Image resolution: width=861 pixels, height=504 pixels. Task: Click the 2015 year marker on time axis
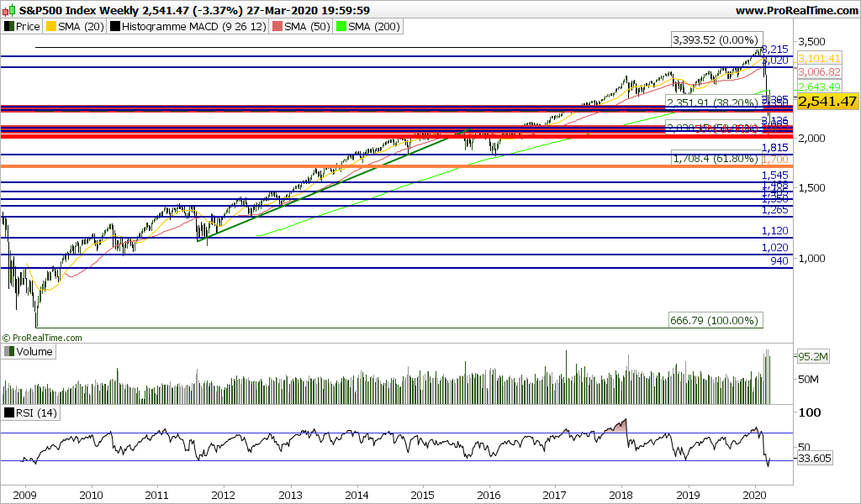point(423,496)
